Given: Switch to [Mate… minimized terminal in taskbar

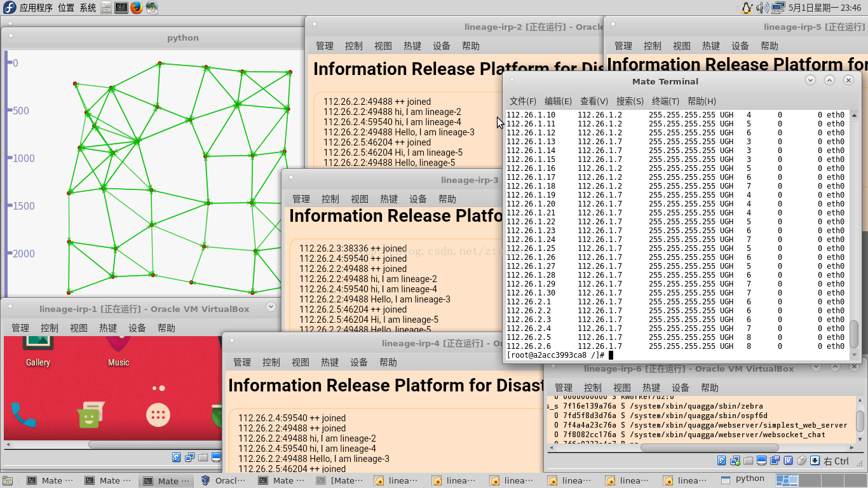Looking at the screenshot, I should (340, 481).
